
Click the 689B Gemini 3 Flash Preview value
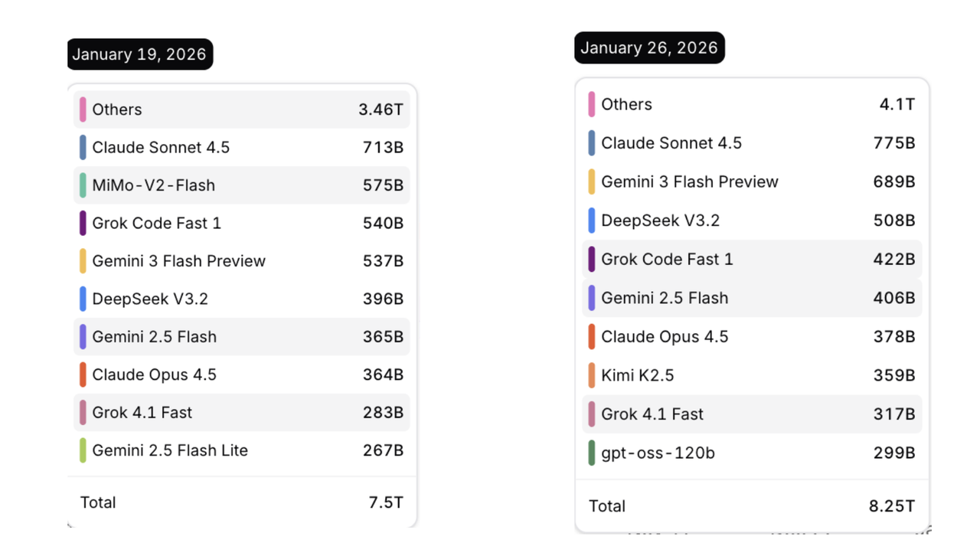(894, 182)
